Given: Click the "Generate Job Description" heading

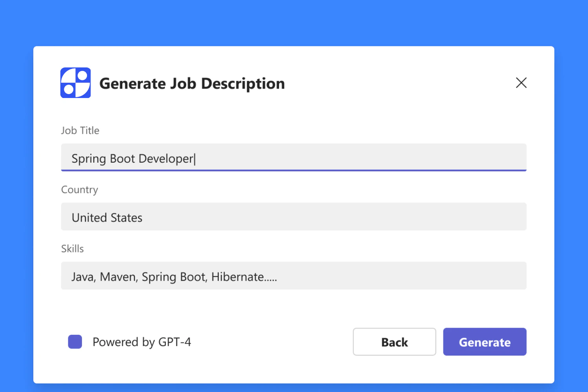Looking at the screenshot, I should (192, 83).
